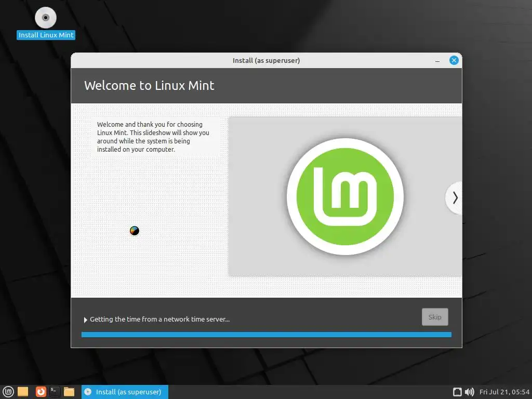The height and width of the screenshot is (399, 532).
Task: Expand installer details with the disclosure triangle
Action: (86, 320)
